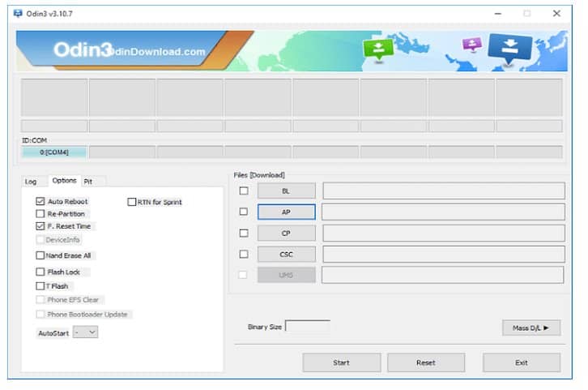Enable the Re-Partition option
The image size is (588, 390).
tap(40, 213)
